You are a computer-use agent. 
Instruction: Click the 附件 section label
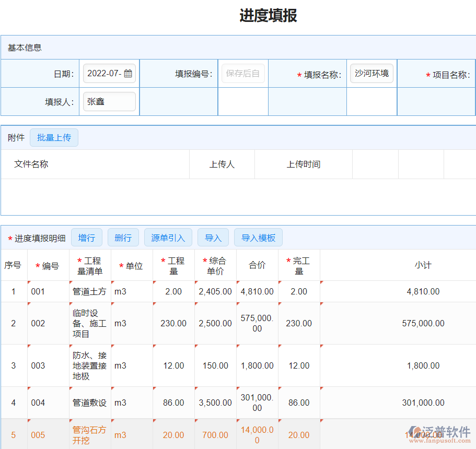tap(16, 137)
